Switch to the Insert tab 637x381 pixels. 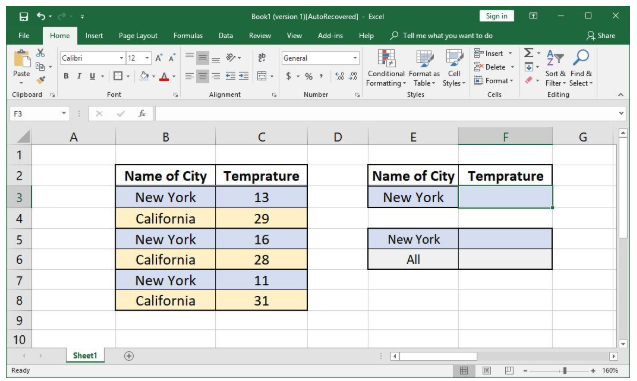94,36
